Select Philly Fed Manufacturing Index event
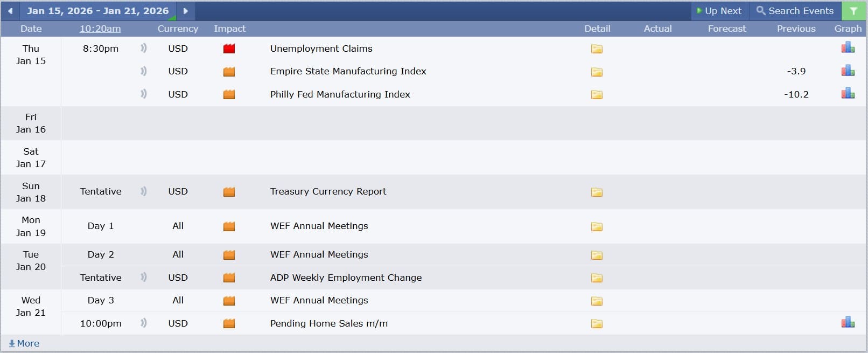 click(x=340, y=94)
